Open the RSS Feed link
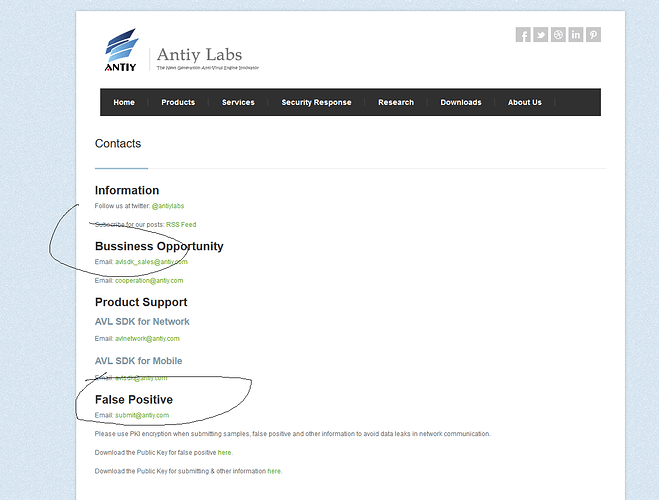This screenshot has height=500, width=659. [x=181, y=225]
